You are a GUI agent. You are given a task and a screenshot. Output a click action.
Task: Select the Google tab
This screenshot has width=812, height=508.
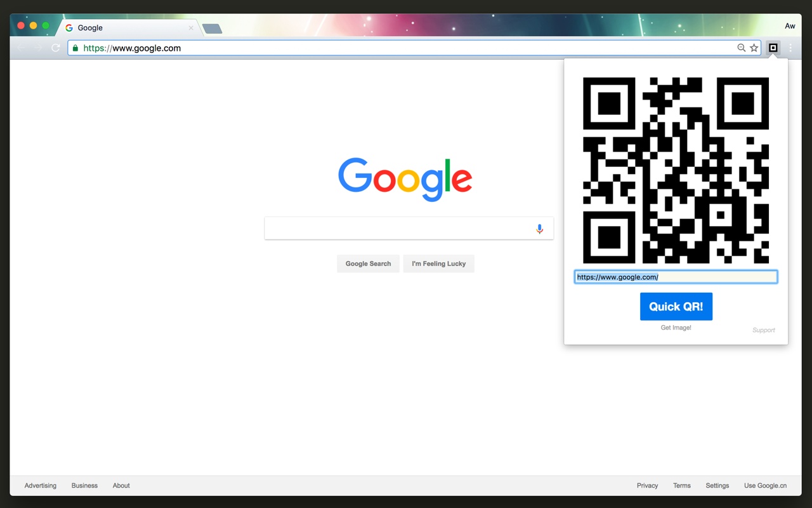pyautogui.click(x=130, y=28)
